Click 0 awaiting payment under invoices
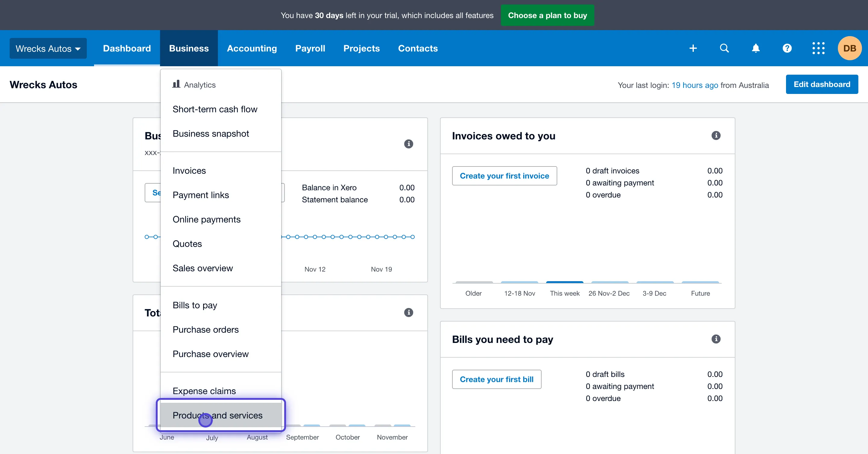Image resolution: width=868 pixels, height=454 pixels. coord(654,183)
